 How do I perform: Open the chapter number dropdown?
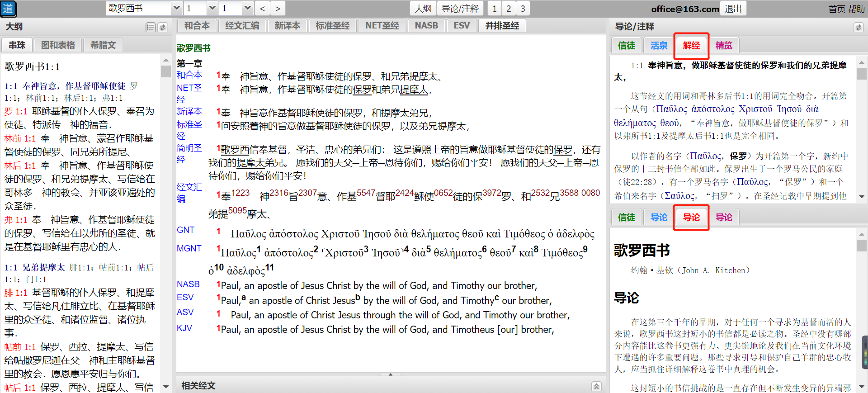[x=212, y=9]
